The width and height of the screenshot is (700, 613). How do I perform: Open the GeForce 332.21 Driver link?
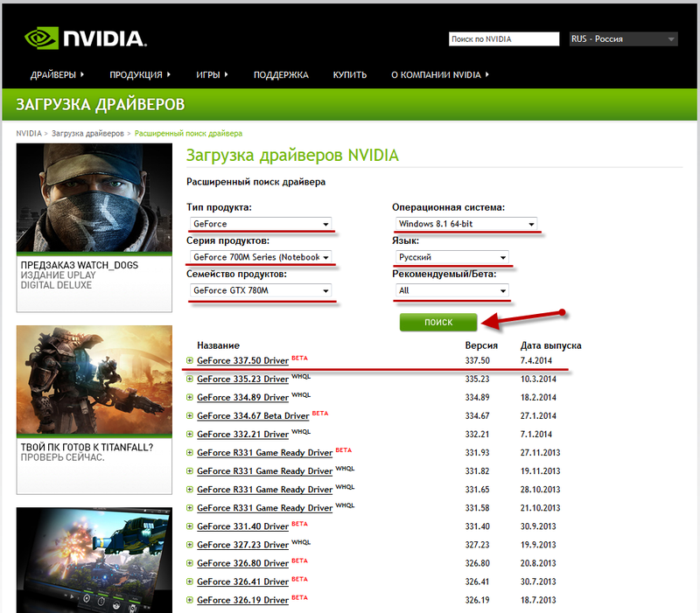pyautogui.click(x=242, y=434)
